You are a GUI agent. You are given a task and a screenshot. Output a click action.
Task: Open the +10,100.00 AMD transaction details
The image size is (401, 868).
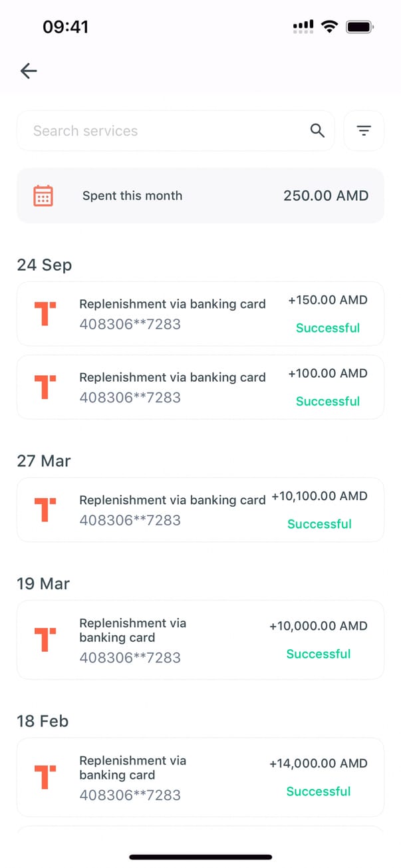pos(200,509)
